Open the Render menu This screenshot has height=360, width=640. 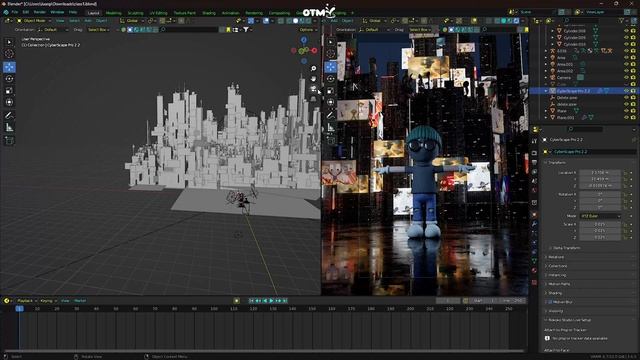coord(40,12)
